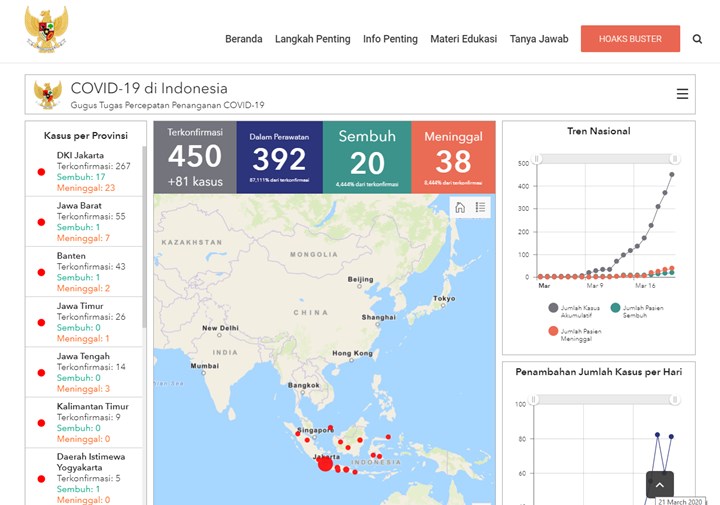Open the map legend list icon

pyautogui.click(x=480, y=208)
